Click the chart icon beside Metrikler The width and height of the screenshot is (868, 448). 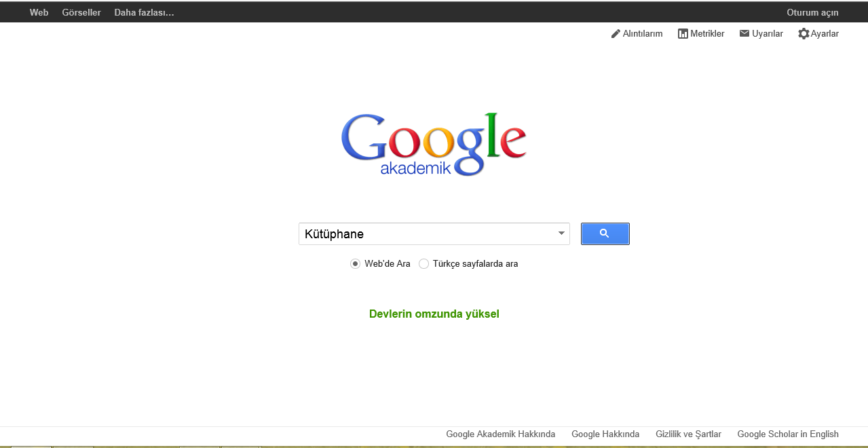(683, 33)
